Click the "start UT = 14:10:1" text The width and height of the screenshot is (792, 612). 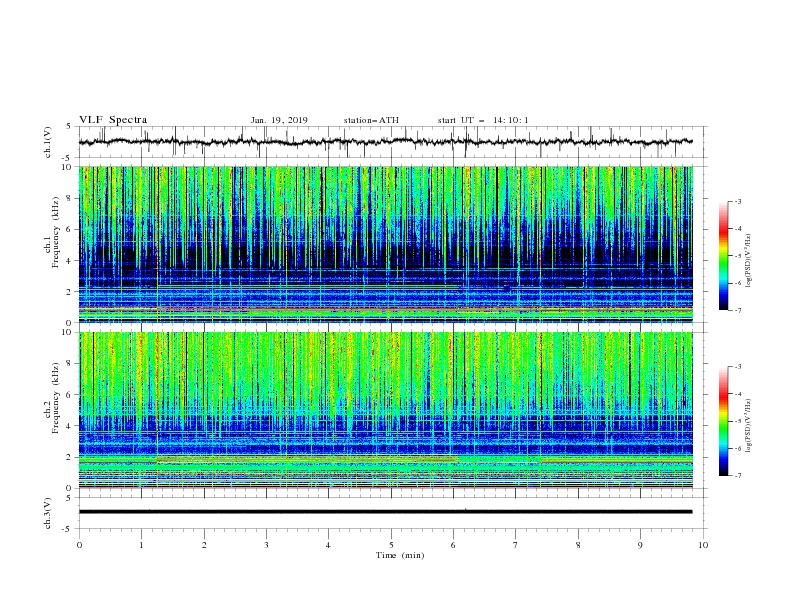[482, 120]
